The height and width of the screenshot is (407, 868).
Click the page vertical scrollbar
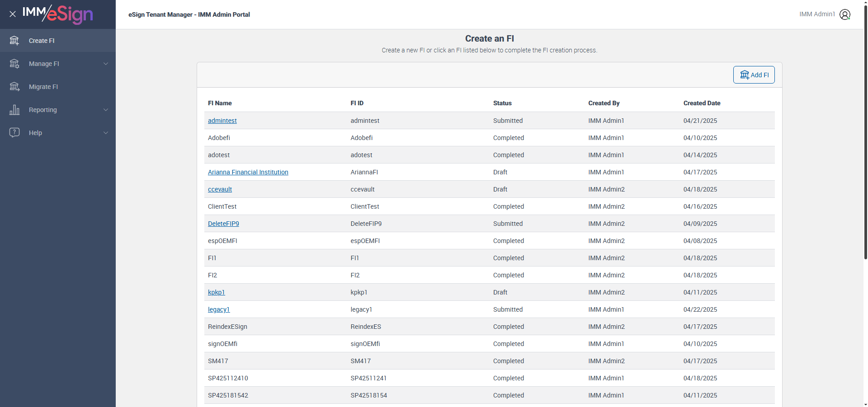coord(865,136)
